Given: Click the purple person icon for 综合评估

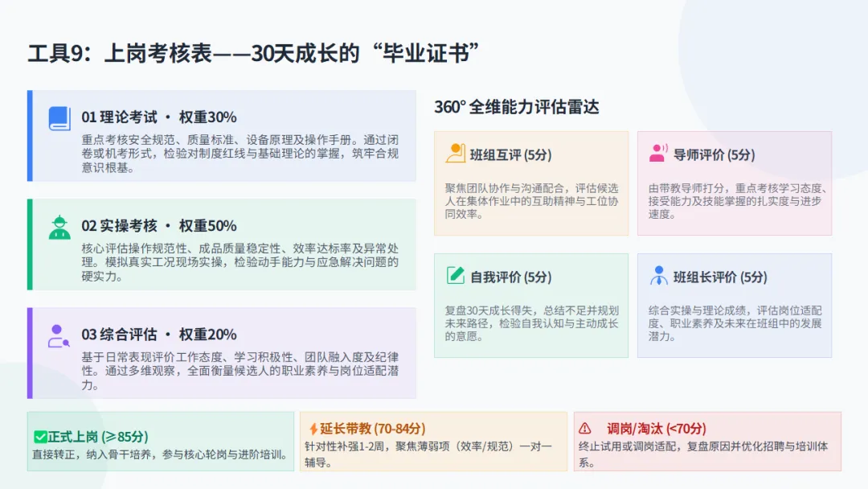Looking at the screenshot, I should tap(59, 336).
